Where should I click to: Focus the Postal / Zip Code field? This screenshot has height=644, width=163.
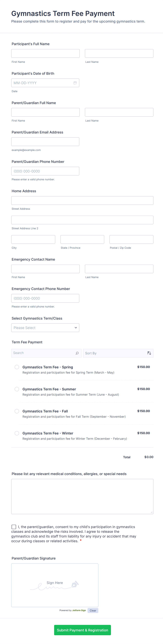[x=131, y=239]
